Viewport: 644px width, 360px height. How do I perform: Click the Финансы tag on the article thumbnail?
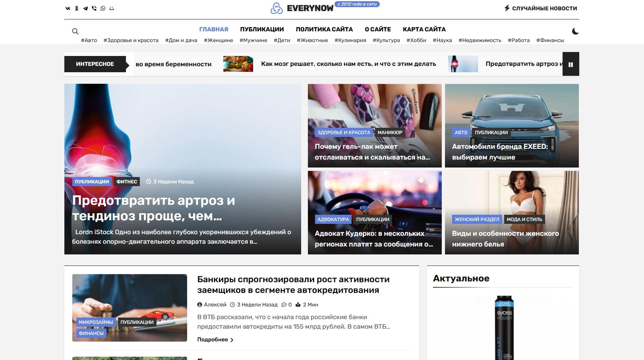[91, 333]
